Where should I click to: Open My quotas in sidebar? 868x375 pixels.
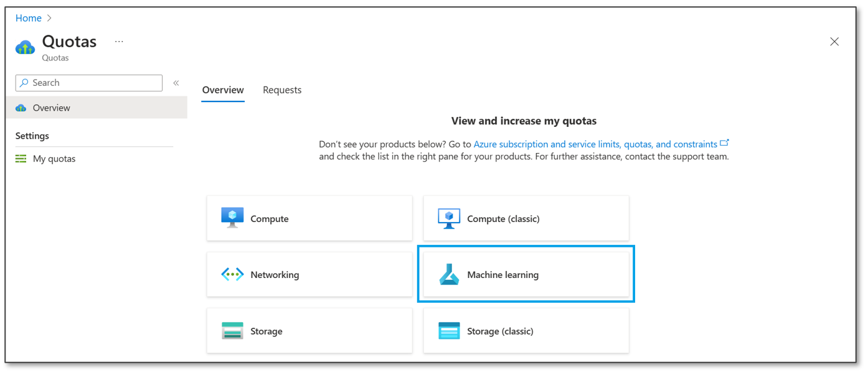click(54, 159)
